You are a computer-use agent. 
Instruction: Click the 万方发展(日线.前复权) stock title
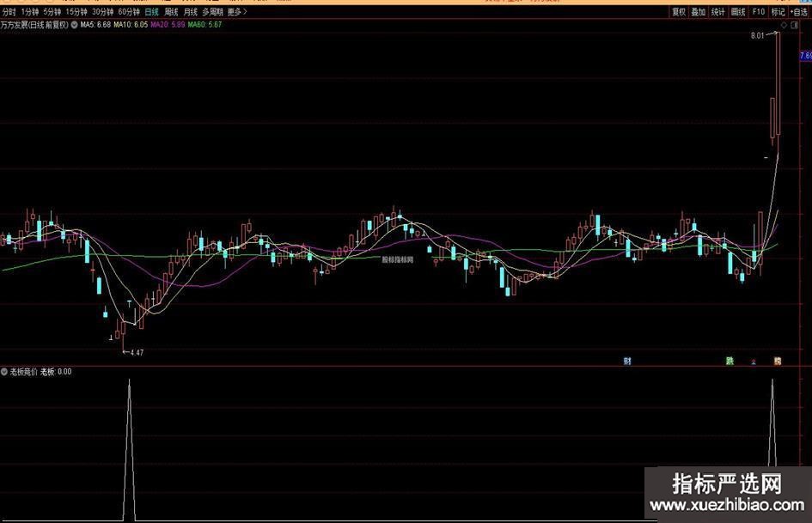click(x=34, y=24)
